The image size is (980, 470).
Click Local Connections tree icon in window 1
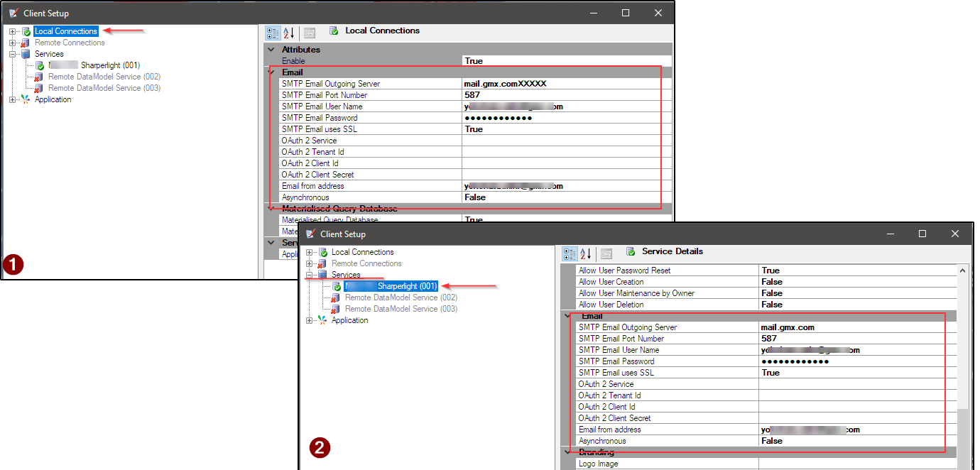(26, 31)
